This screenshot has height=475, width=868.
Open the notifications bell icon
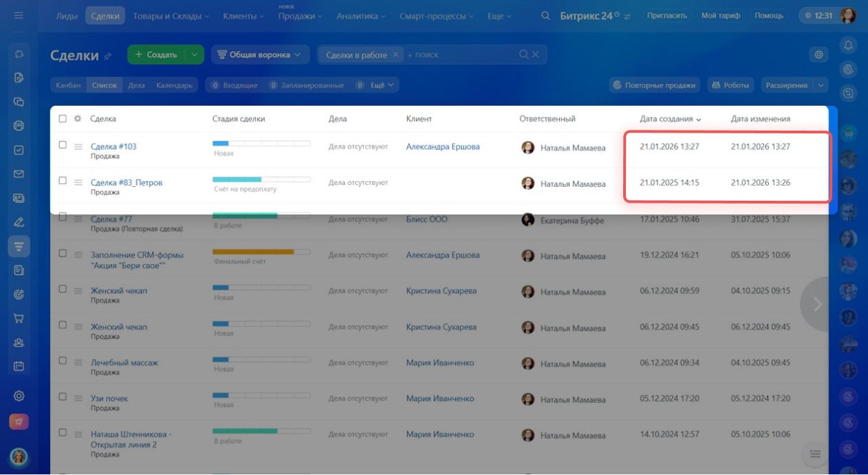coord(848,45)
